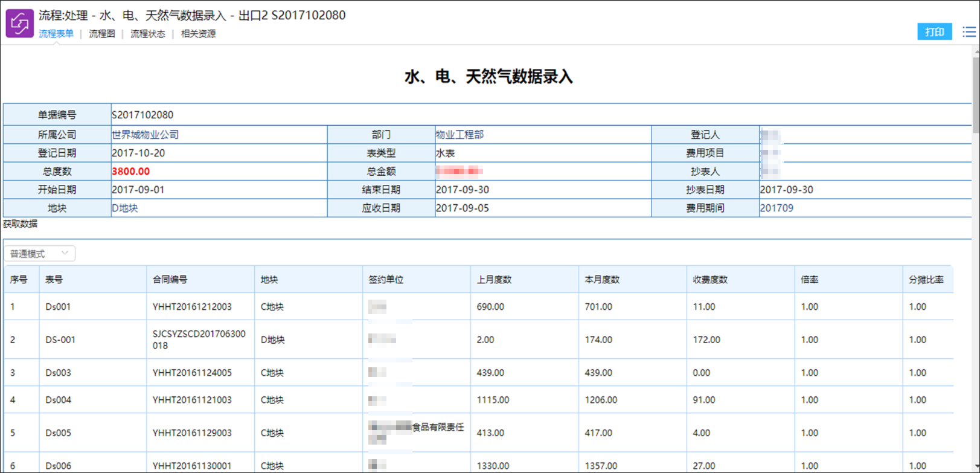Viewport: 980px width, 473px height.
Task: Switch to the 流程表单 tab
Action: point(56,34)
